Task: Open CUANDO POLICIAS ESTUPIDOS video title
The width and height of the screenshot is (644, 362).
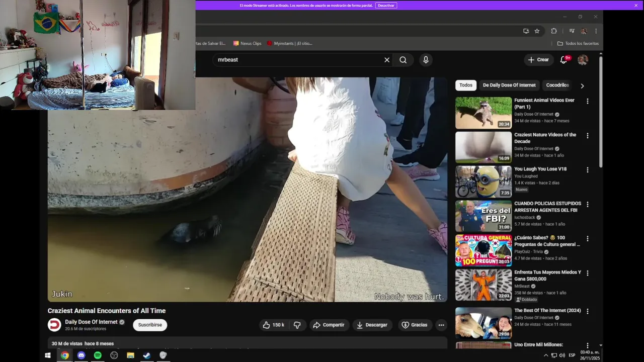Action: [547, 207]
